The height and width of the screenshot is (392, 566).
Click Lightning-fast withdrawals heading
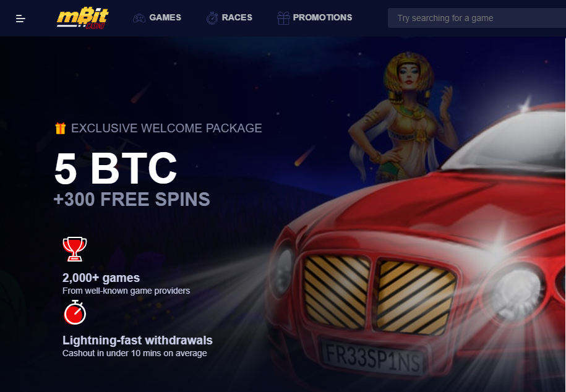tap(137, 341)
